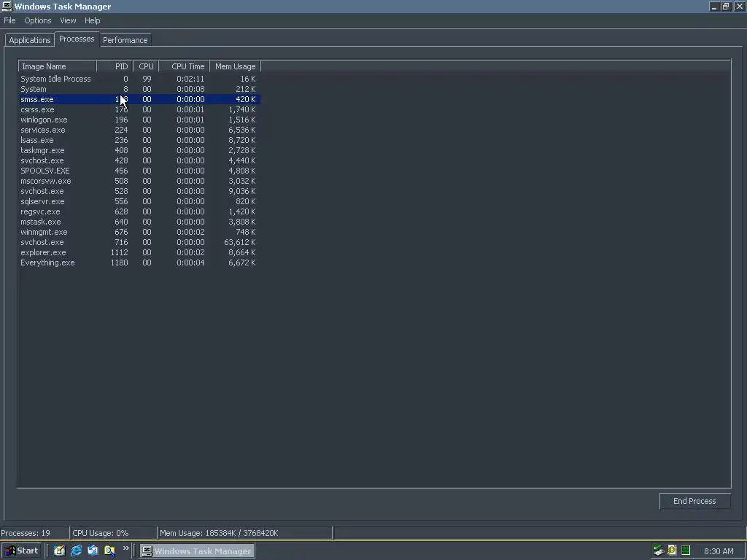Select svchost.exe with PID 528

(139, 192)
